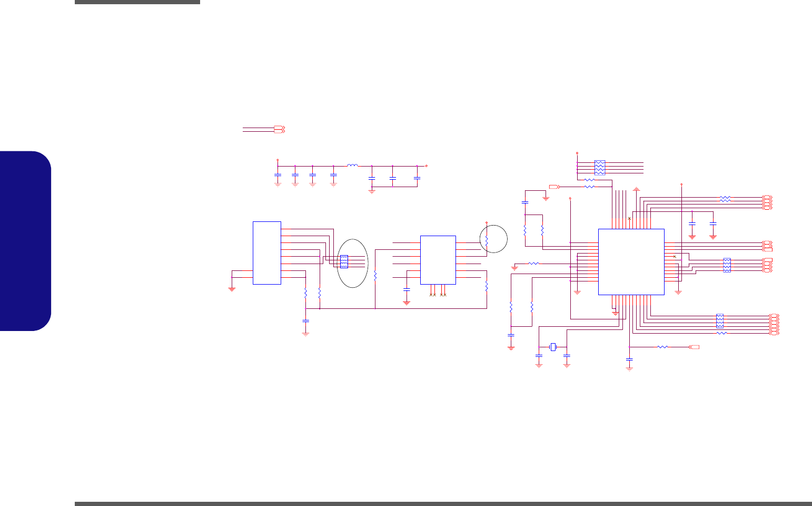Select the horizontal grounded resistor left of large chip
812x506 pixels.
[533, 263]
